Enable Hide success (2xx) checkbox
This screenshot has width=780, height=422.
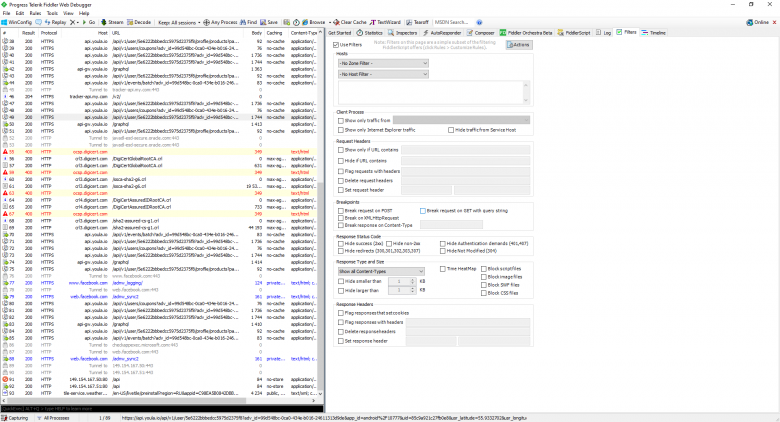(x=341, y=244)
